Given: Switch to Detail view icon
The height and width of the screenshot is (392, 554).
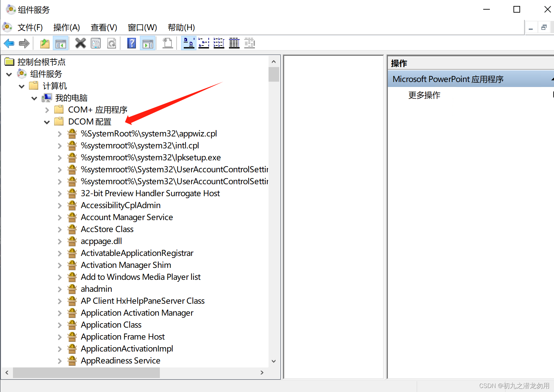Looking at the screenshot, I should pyautogui.click(x=234, y=43).
